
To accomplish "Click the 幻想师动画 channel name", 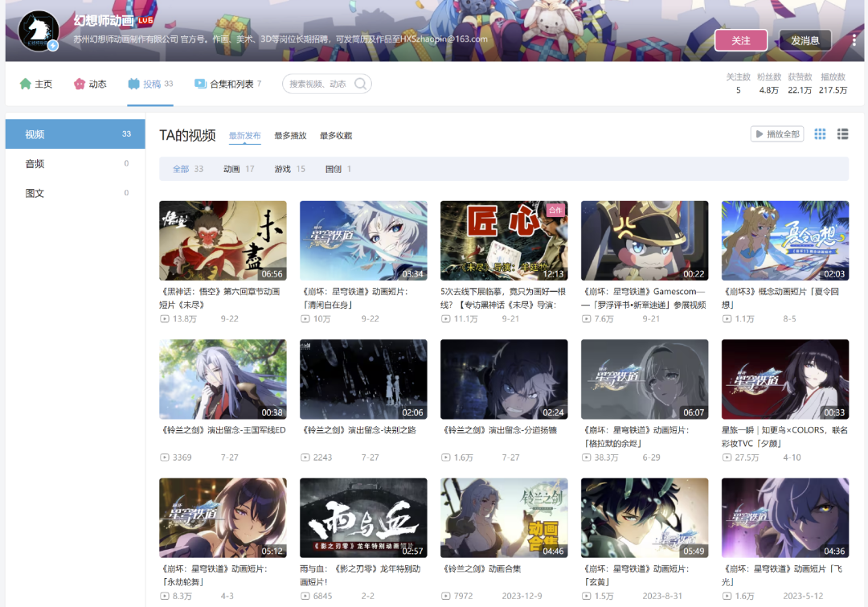I will coord(104,20).
